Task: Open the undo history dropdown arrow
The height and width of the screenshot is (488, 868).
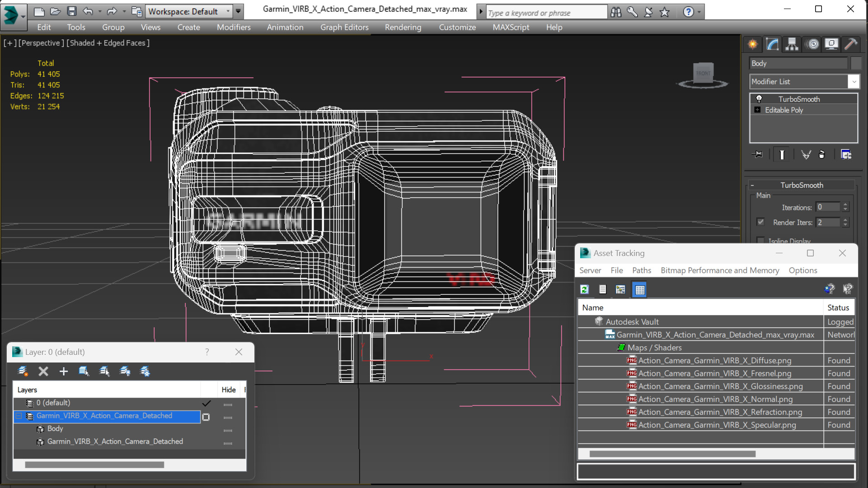Action: (99, 11)
